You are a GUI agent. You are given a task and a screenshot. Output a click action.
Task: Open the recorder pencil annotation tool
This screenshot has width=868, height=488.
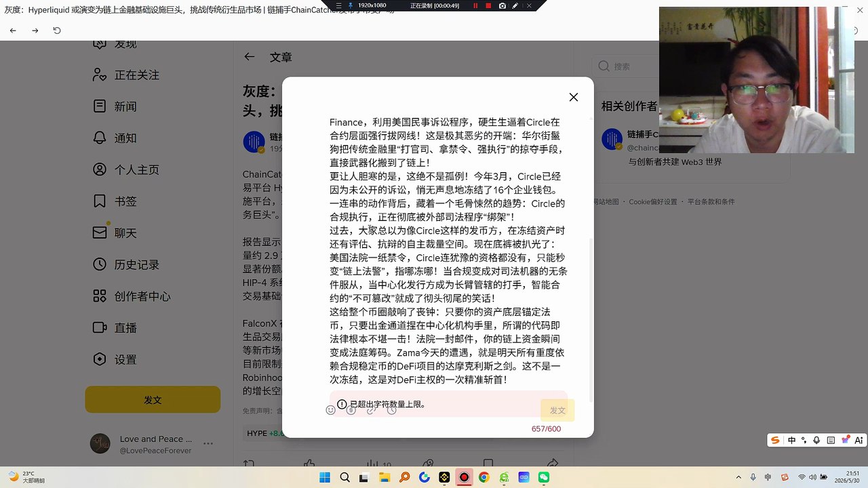tap(515, 5)
